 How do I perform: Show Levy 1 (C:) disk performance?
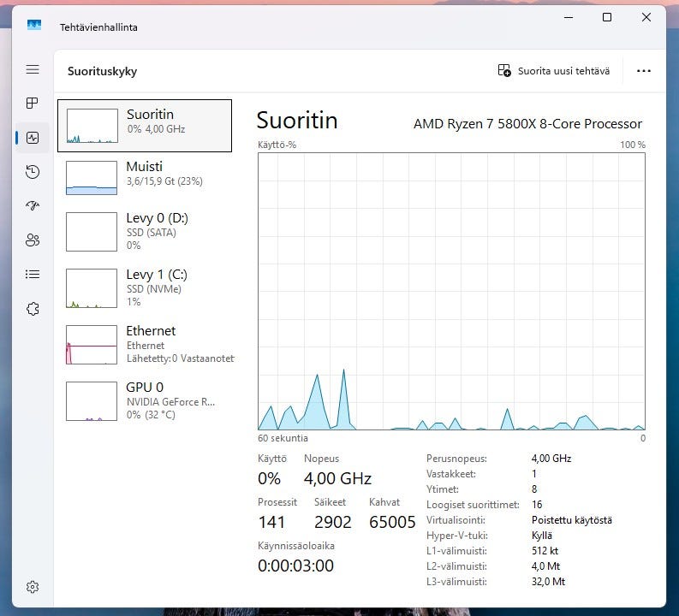point(145,287)
